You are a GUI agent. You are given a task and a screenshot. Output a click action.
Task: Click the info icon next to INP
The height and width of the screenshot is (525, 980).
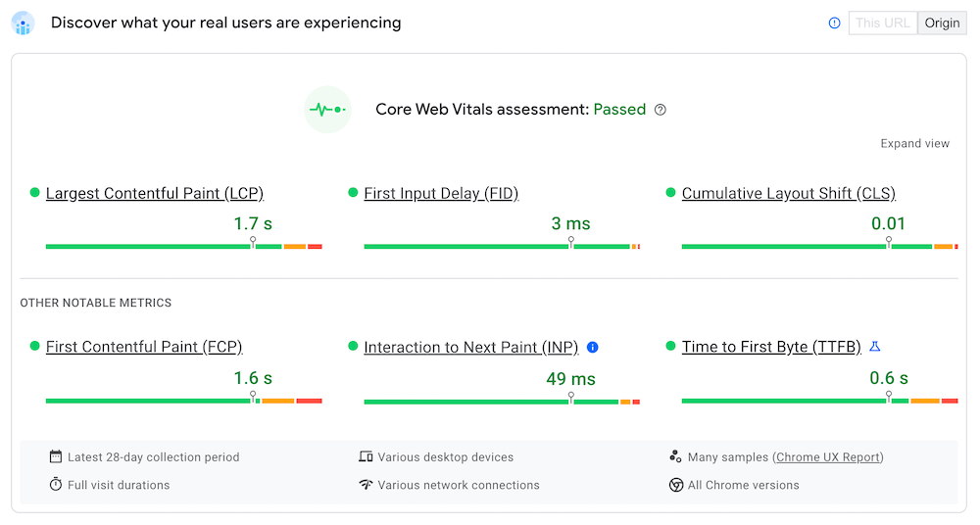(592, 347)
